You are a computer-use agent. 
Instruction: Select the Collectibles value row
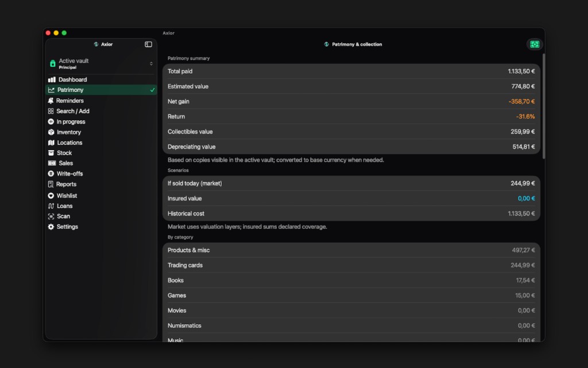(351, 132)
